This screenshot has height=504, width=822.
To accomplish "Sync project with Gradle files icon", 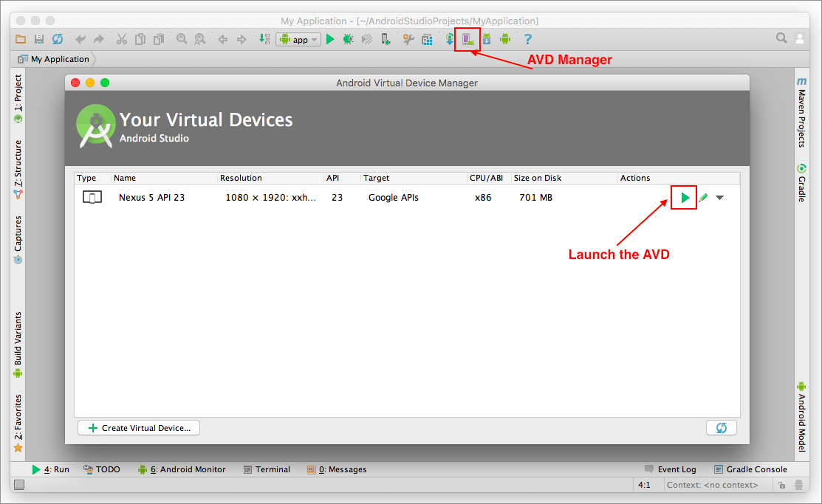I will pos(449,39).
